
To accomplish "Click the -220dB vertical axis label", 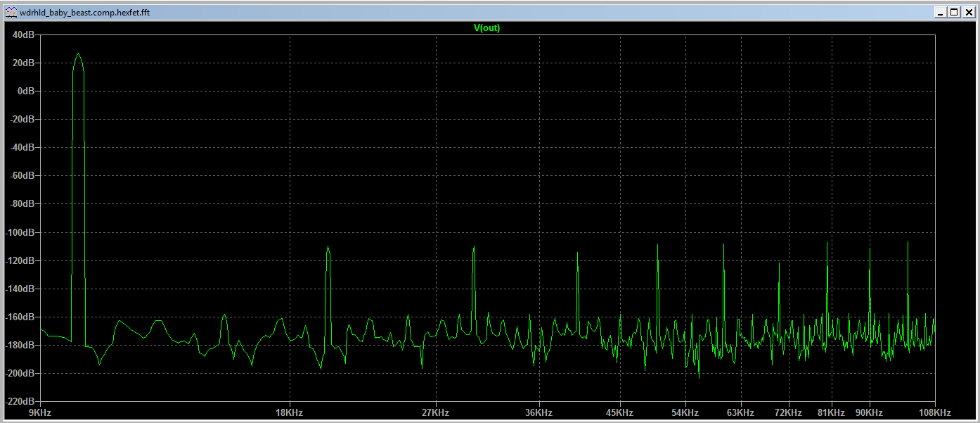I will coord(20,401).
